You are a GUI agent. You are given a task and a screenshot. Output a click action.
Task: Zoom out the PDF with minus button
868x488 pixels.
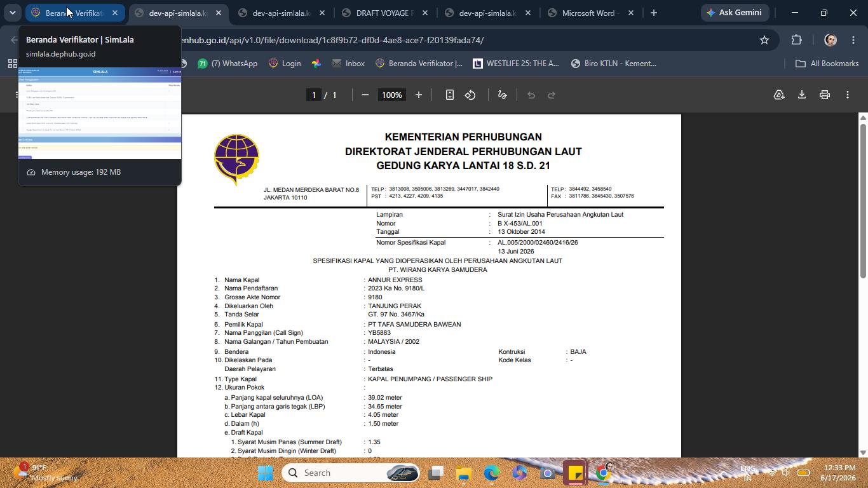365,95
